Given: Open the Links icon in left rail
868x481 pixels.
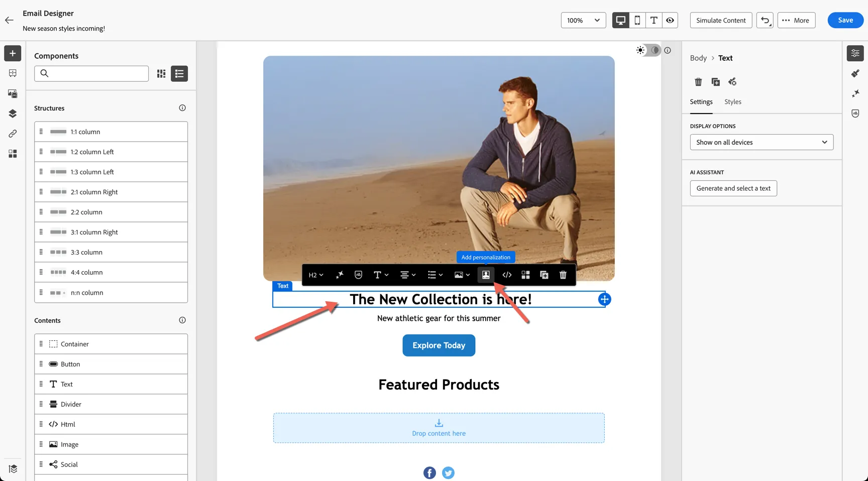Looking at the screenshot, I should [x=13, y=134].
